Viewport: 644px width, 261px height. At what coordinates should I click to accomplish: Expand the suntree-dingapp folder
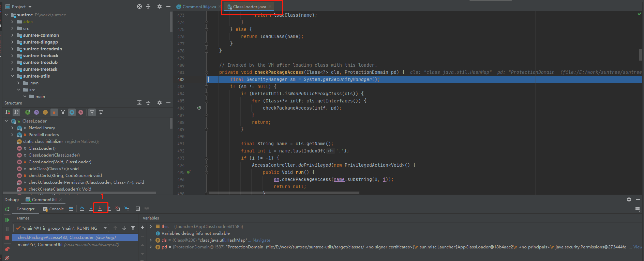[x=13, y=42]
